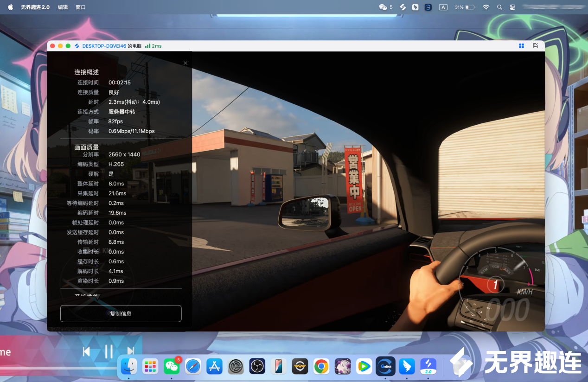Pause the music widget playback

pos(109,351)
